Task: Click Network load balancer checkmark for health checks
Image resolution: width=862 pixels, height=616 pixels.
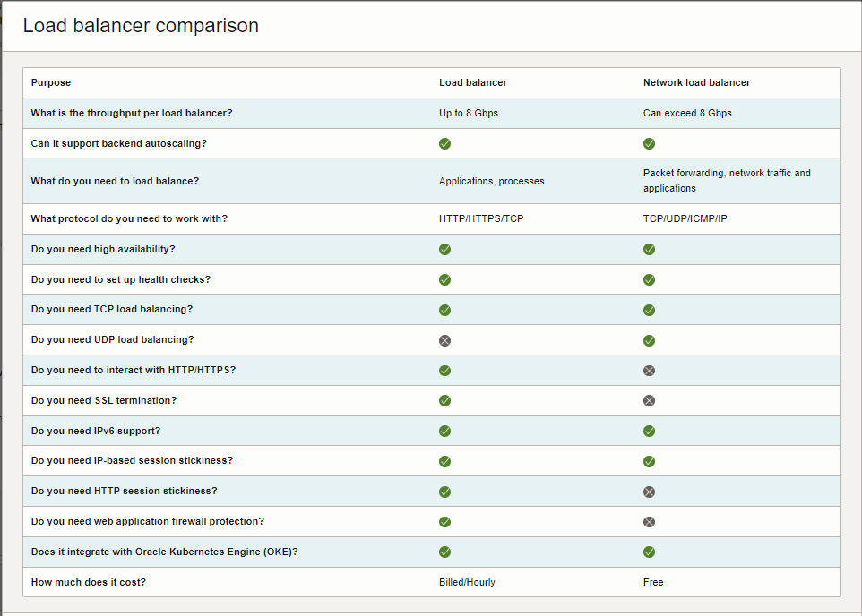Action: [649, 279]
